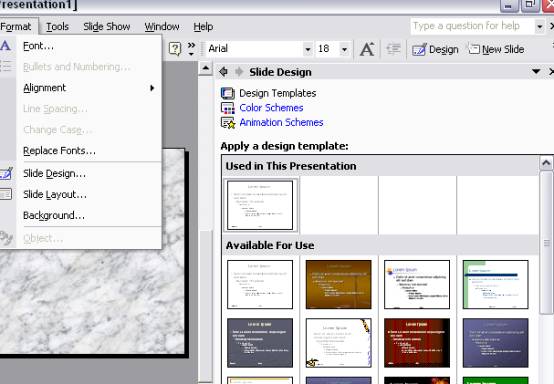Expand the toolbar options chevron

(x=191, y=49)
